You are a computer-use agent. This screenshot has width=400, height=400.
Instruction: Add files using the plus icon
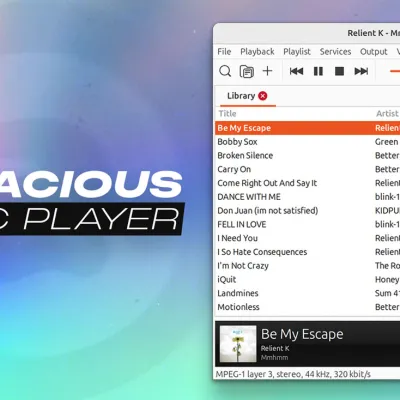(267, 71)
